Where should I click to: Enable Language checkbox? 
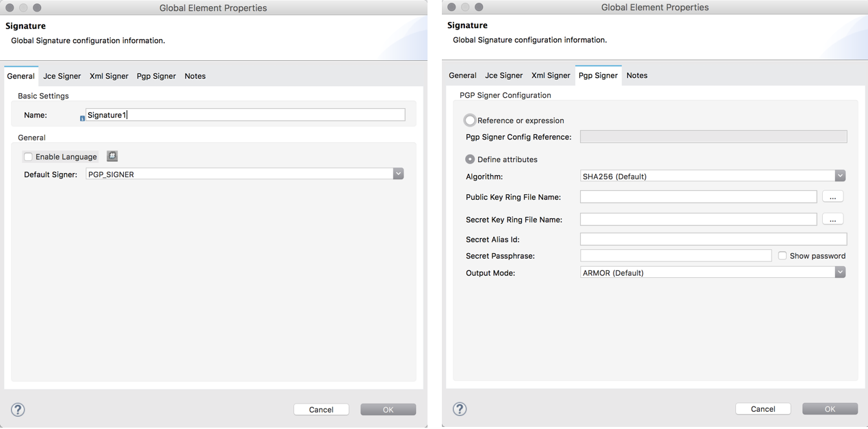click(28, 157)
